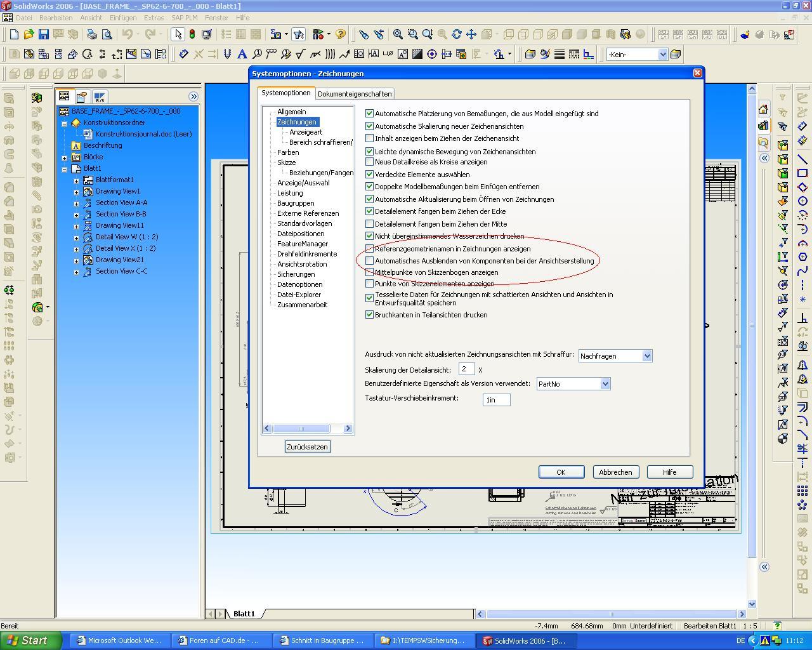Click the Help question mark toolbar icon
This screenshot has height=650, width=812.
(341, 34)
